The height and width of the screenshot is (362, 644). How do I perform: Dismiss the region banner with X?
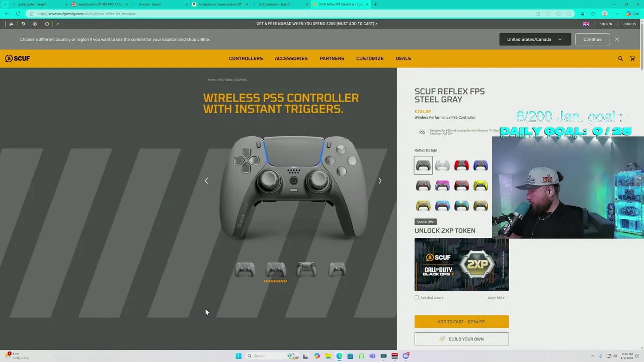(x=617, y=39)
